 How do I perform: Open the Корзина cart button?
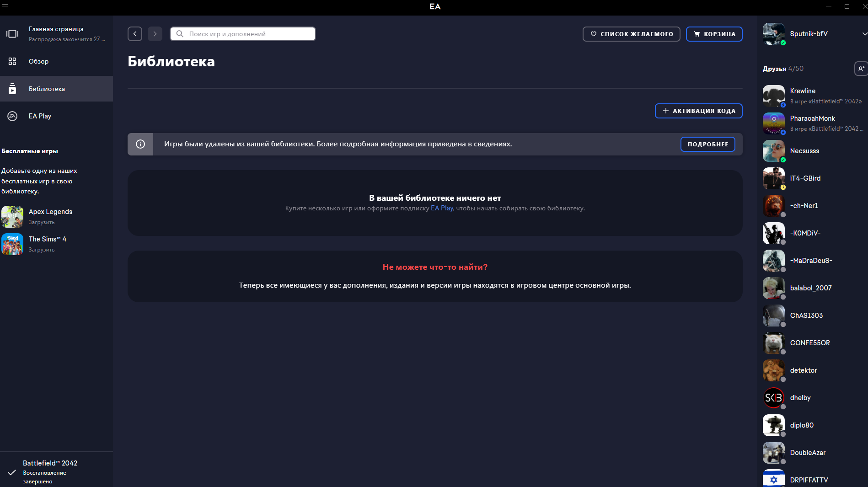(x=714, y=34)
